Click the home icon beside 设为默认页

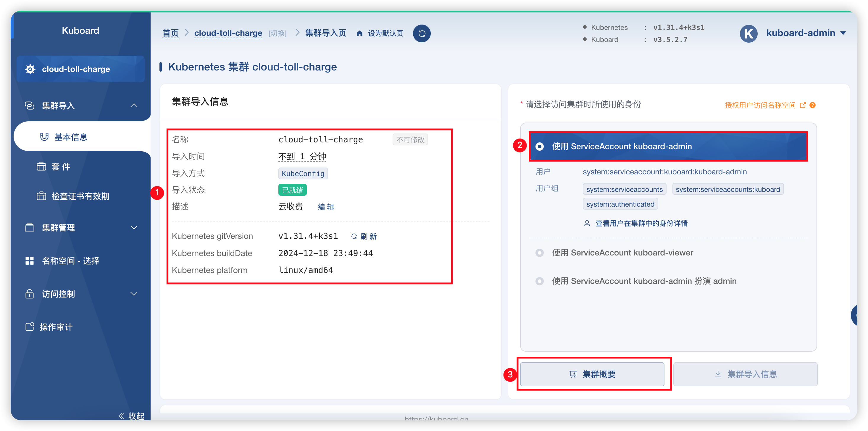[x=359, y=33]
